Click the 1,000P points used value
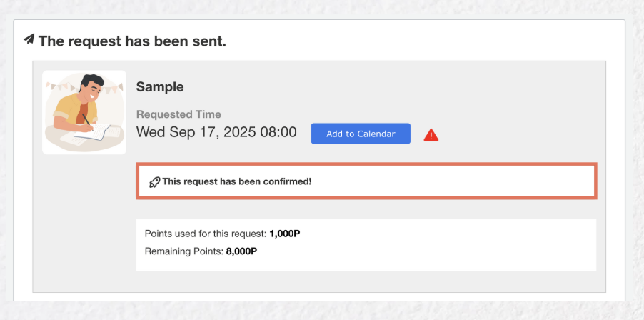The width and height of the screenshot is (644, 320). click(x=285, y=234)
